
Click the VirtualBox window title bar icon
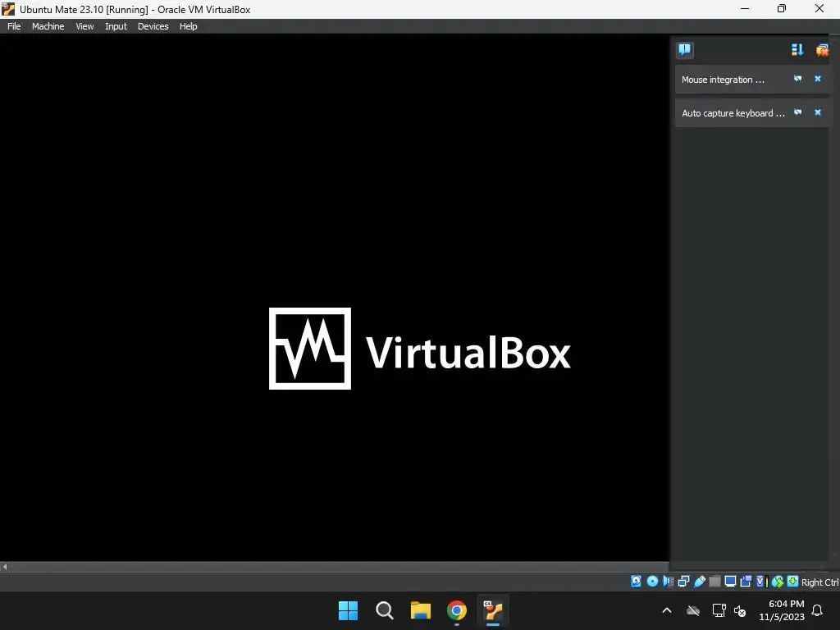pyautogui.click(x=8, y=9)
